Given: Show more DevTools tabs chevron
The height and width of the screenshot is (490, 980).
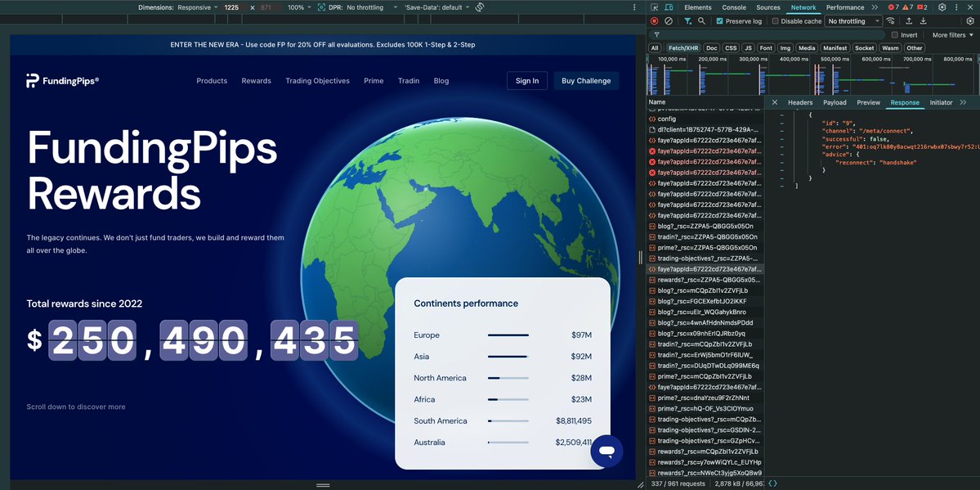Looking at the screenshot, I should (x=875, y=7).
